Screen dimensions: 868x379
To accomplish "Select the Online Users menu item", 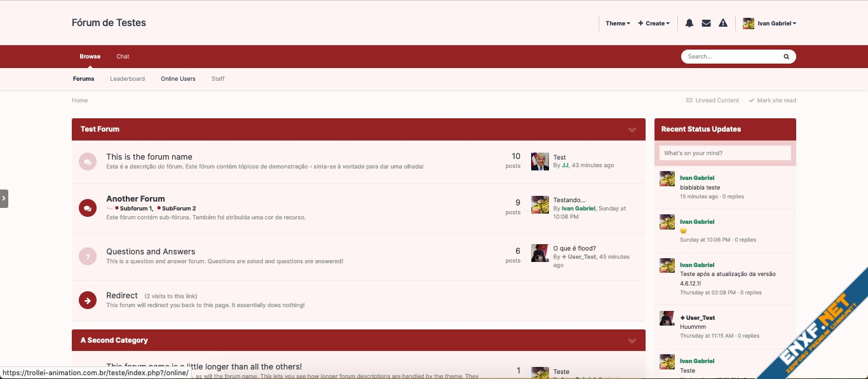I will point(178,79).
